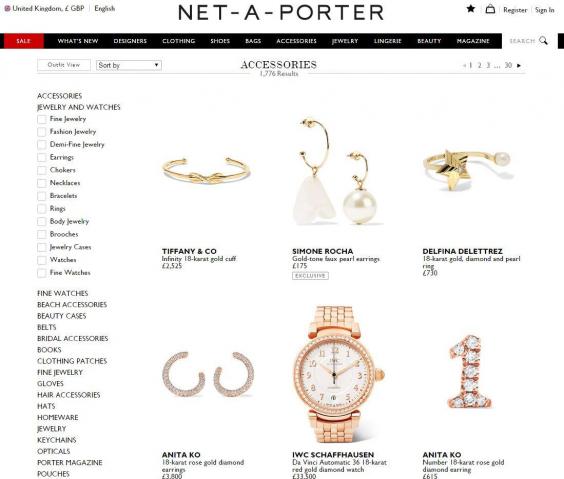Click the red Sale tab
564x479 pixels.
[24, 41]
